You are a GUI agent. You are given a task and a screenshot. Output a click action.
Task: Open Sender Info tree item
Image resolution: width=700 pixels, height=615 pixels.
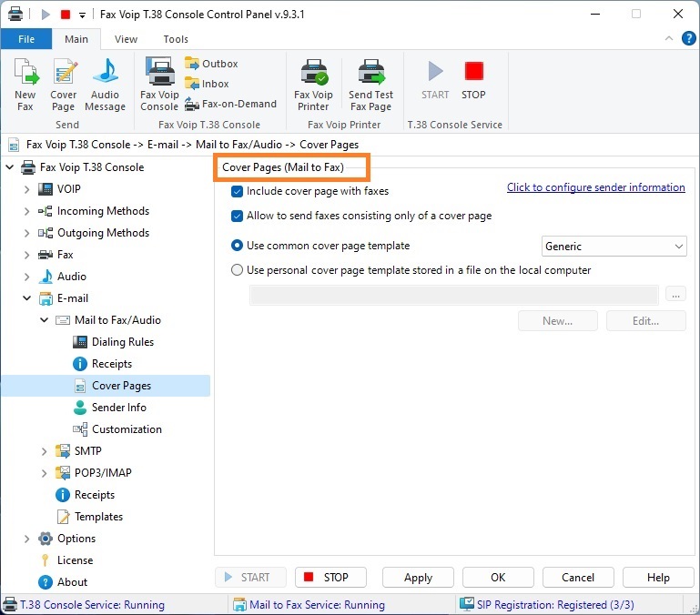[x=118, y=408]
